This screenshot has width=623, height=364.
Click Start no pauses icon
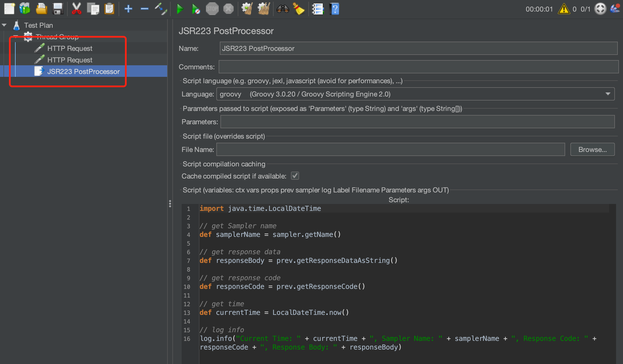pos(196,9)
